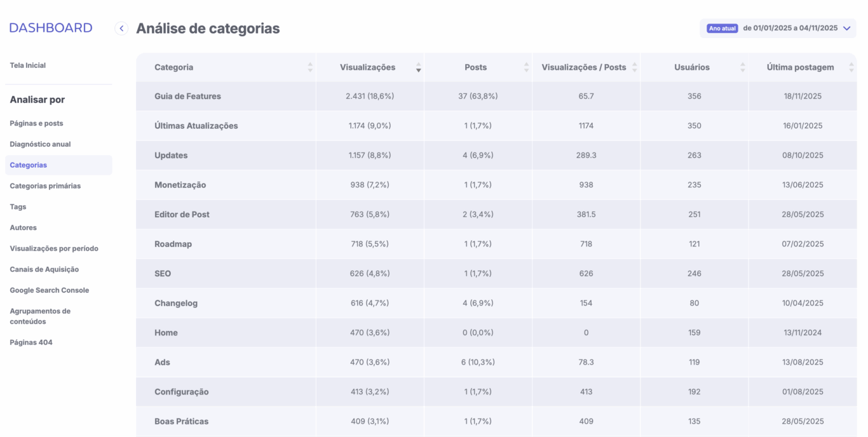This screenshot has width=868, height=437.
Task: Collapse sidebar with the back chevron icon
Action: (121, 28)
